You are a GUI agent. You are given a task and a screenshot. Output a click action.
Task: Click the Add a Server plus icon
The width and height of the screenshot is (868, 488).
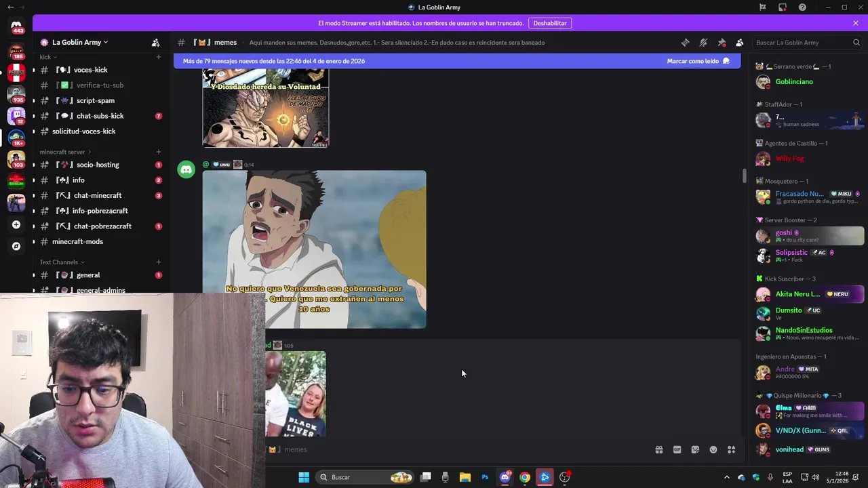[x=16, y=224]
